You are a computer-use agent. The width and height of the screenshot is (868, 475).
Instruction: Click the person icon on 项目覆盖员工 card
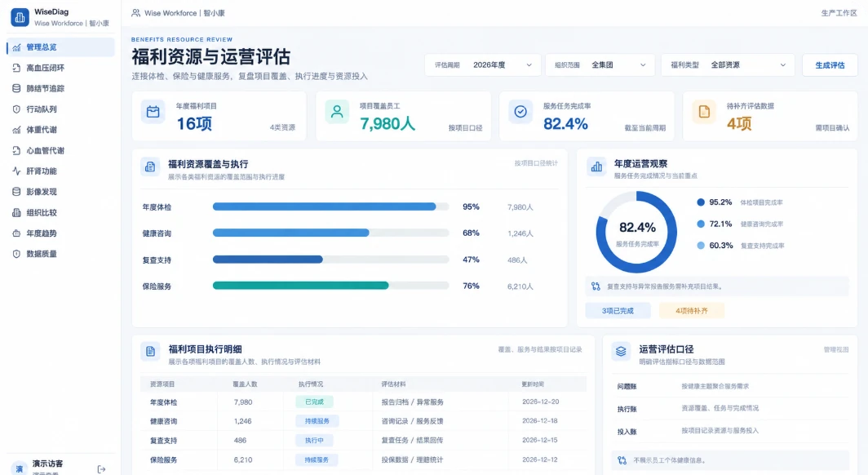337,112
